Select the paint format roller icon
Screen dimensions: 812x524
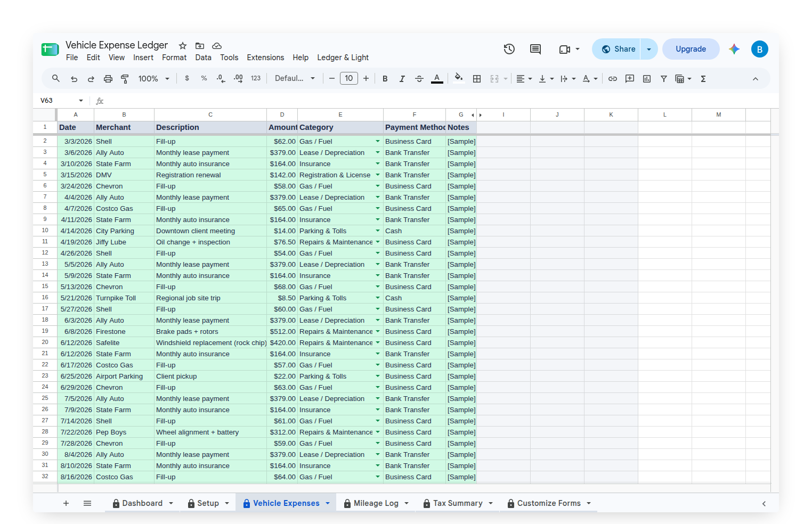(125, 79)
